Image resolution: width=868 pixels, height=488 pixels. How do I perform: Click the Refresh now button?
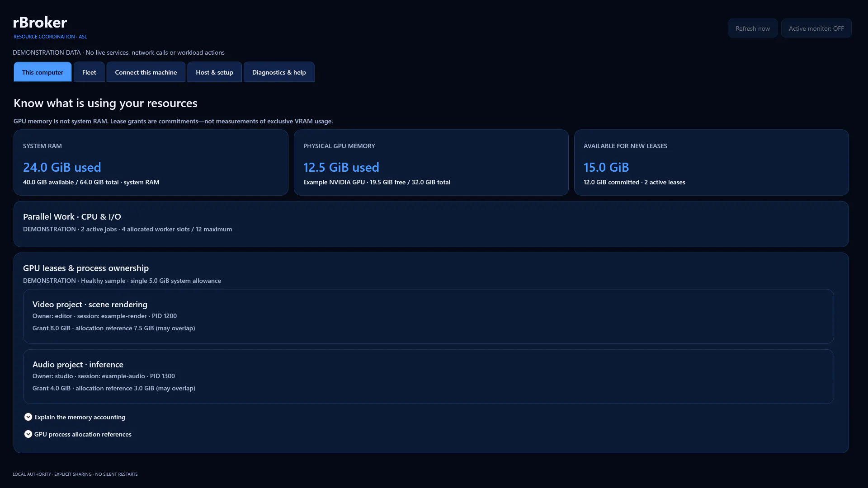coord(752,28)
